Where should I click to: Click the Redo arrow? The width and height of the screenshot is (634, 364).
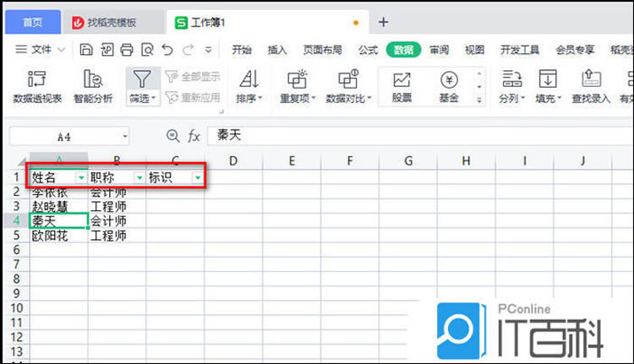pos(188,50)
